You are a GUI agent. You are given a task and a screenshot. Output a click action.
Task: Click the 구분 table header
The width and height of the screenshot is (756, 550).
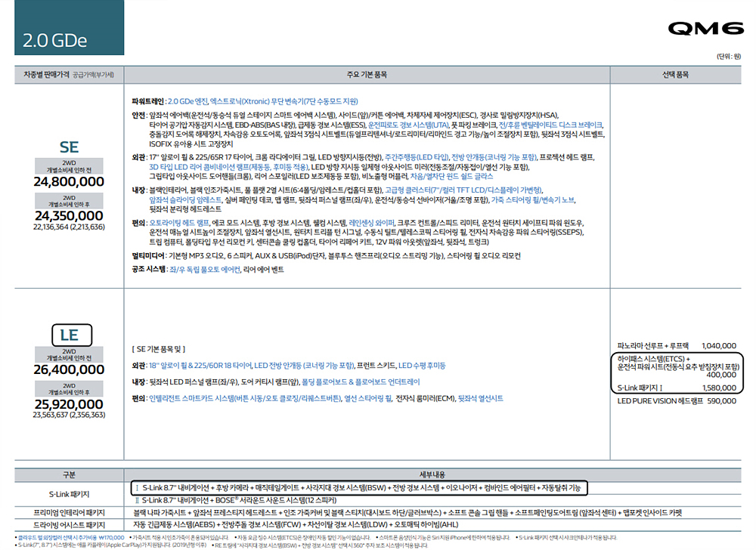(x=69, y=475)
